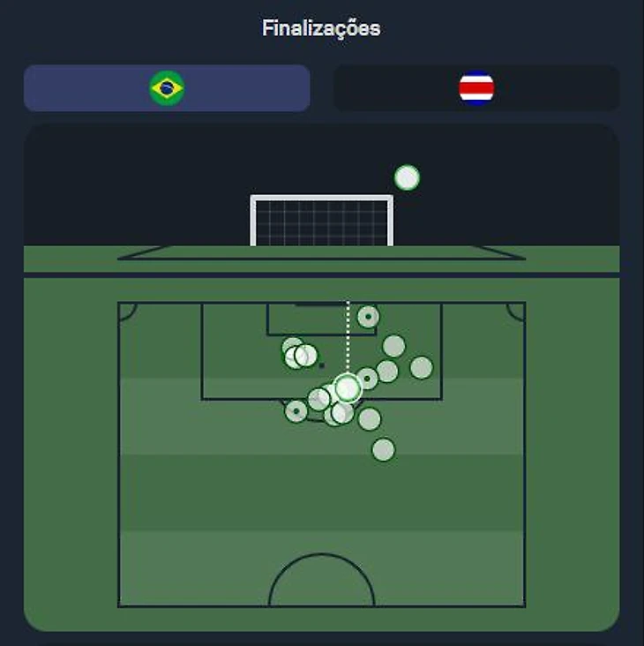
Task: Click marker between dotted marker and rightmost marker
Action: click(x=387, y=372)
